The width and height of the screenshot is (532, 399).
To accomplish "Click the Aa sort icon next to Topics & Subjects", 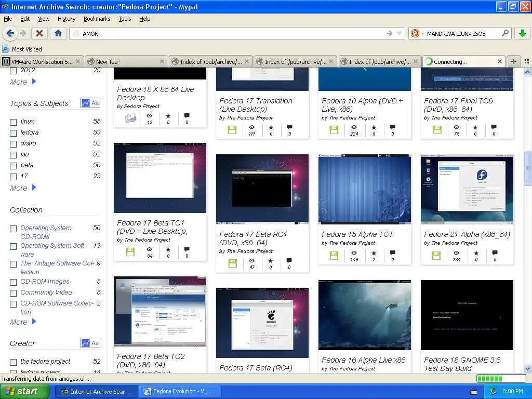I will click(96, 102).
